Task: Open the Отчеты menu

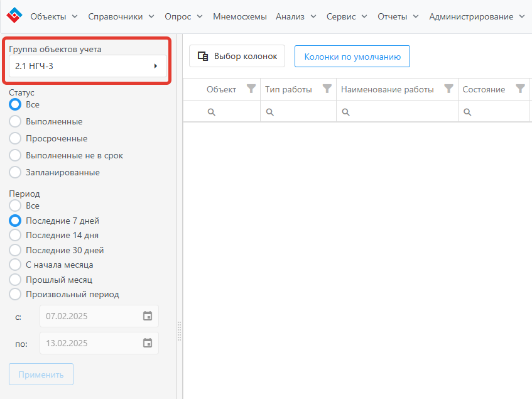Action: [x=398, y=17]
